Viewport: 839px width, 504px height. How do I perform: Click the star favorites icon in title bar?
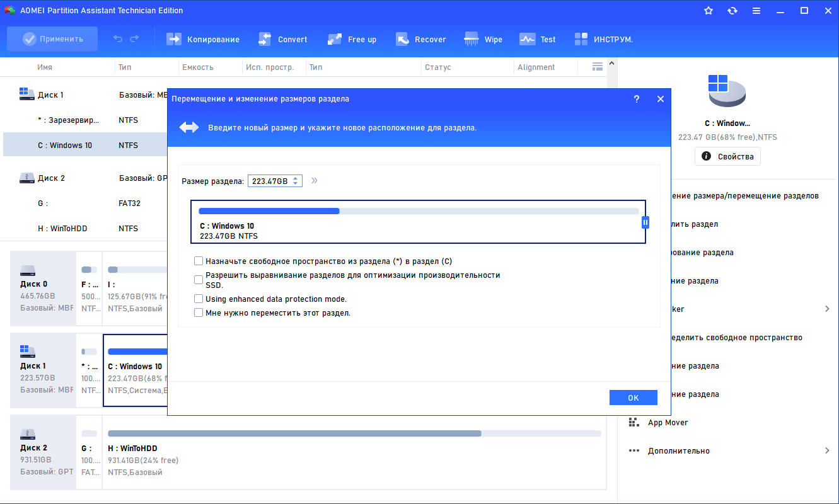click(x=709, y=11)
